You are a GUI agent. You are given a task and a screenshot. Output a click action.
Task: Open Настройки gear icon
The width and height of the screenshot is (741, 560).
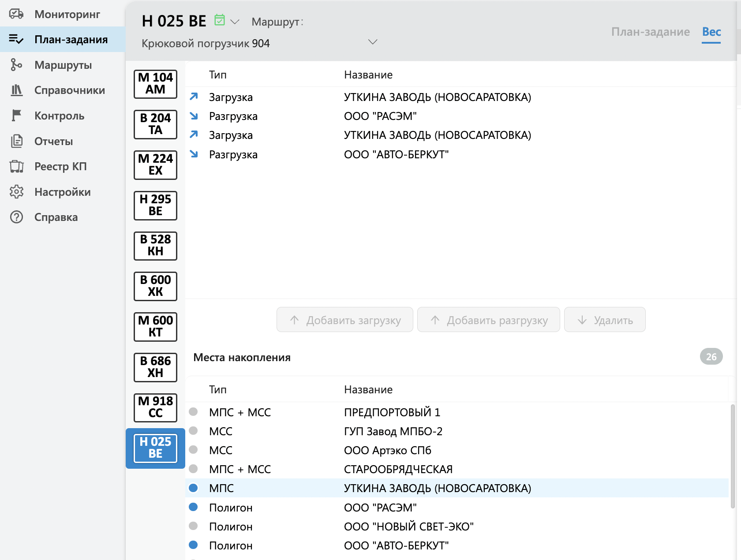(x=16, y=192)
